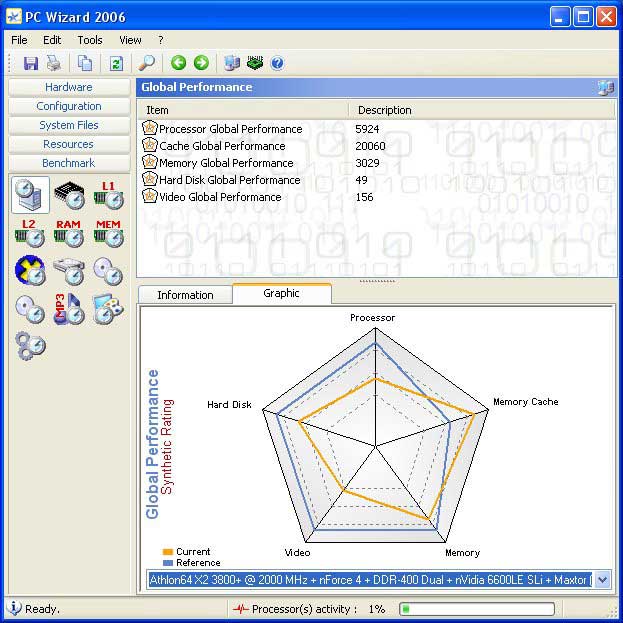The width and height of the screenshot is (623, 623).
Task: Open the Edit menu
Action: [52, 40]
